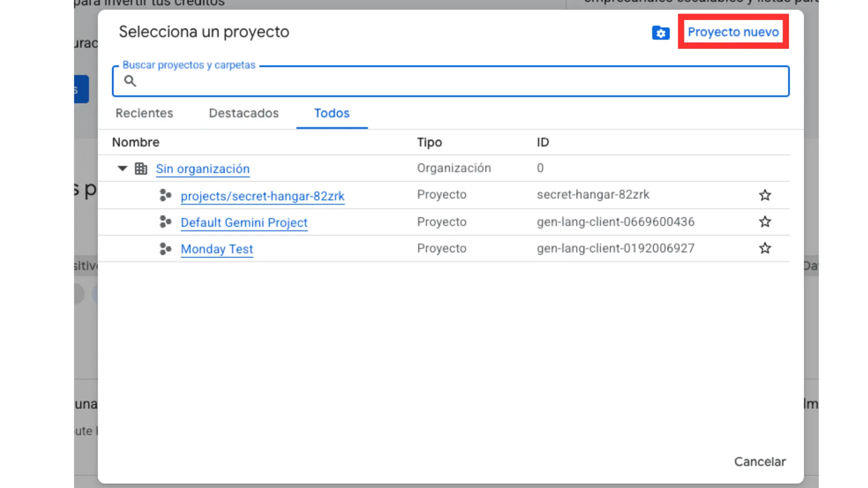Click the project icon beside Default Gemini Project
This screenshot has height=488, width=868.
(165, 222)
